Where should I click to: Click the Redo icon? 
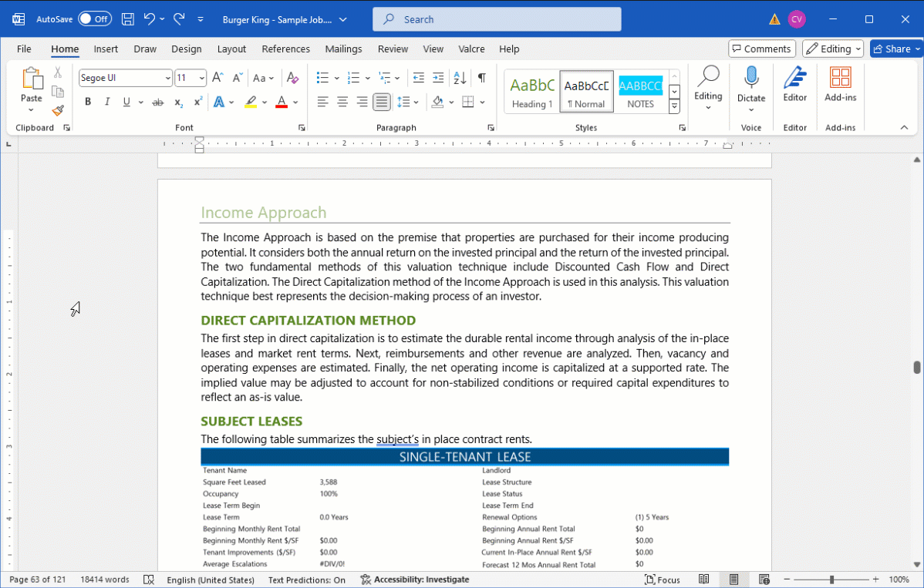(x=179, y=18)
